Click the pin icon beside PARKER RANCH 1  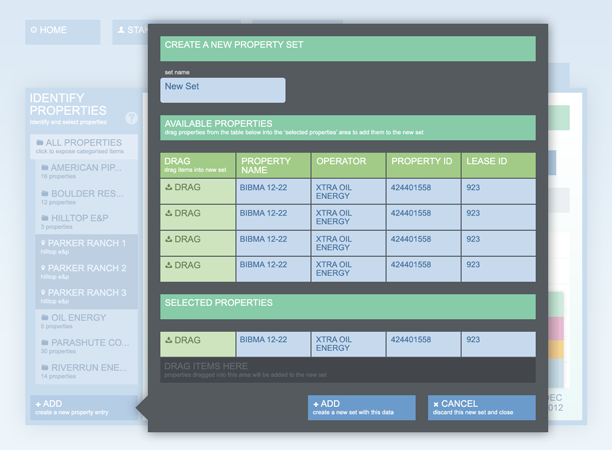43,243
